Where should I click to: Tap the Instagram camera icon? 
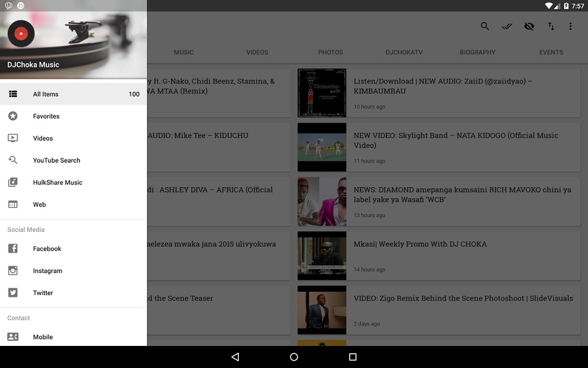tap(13, 270)
